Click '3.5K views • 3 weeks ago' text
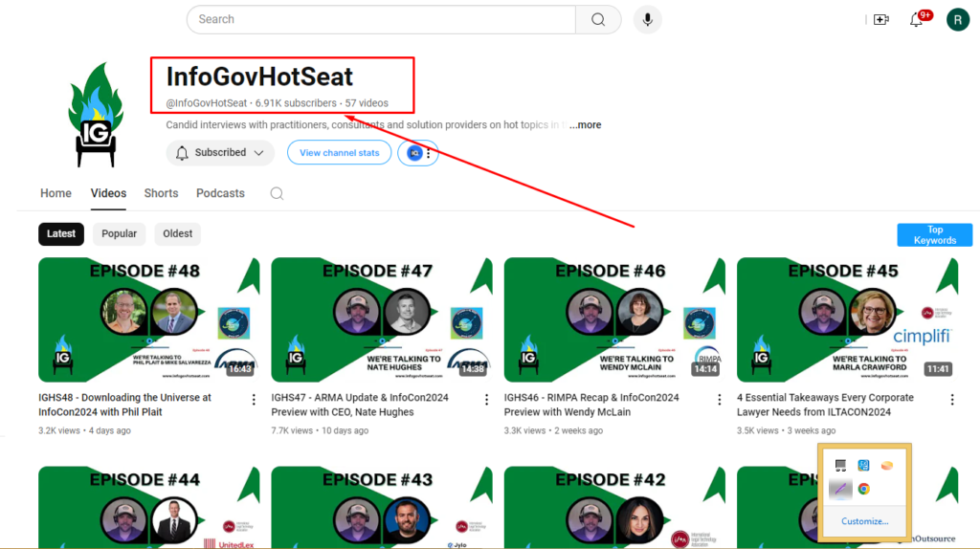 coord(787,430)
